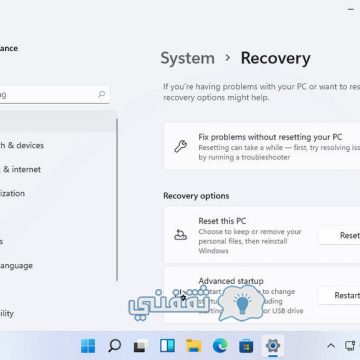The width and height of the screenshot is (360, 360).
Task: Show hidden tray icons chevron
Action: (331, 346)
